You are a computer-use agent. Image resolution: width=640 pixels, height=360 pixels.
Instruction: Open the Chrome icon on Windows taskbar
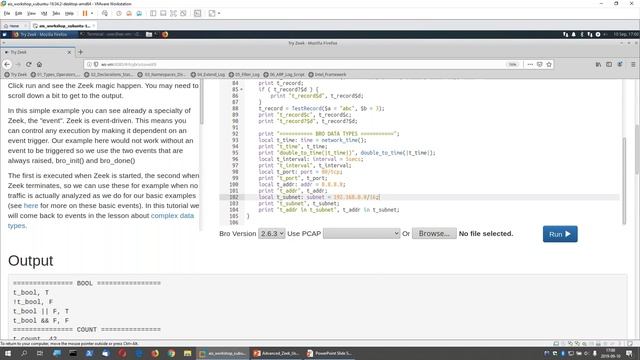tap(171, 353)
